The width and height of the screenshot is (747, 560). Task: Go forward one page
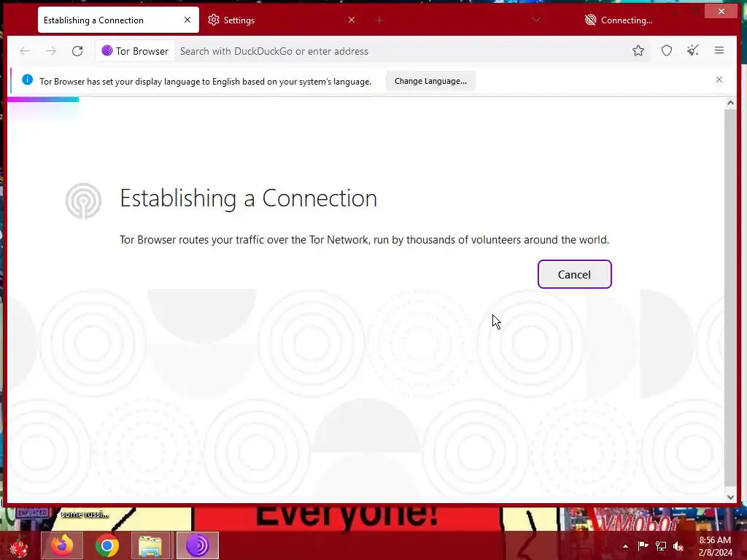[x=51, y=51]
